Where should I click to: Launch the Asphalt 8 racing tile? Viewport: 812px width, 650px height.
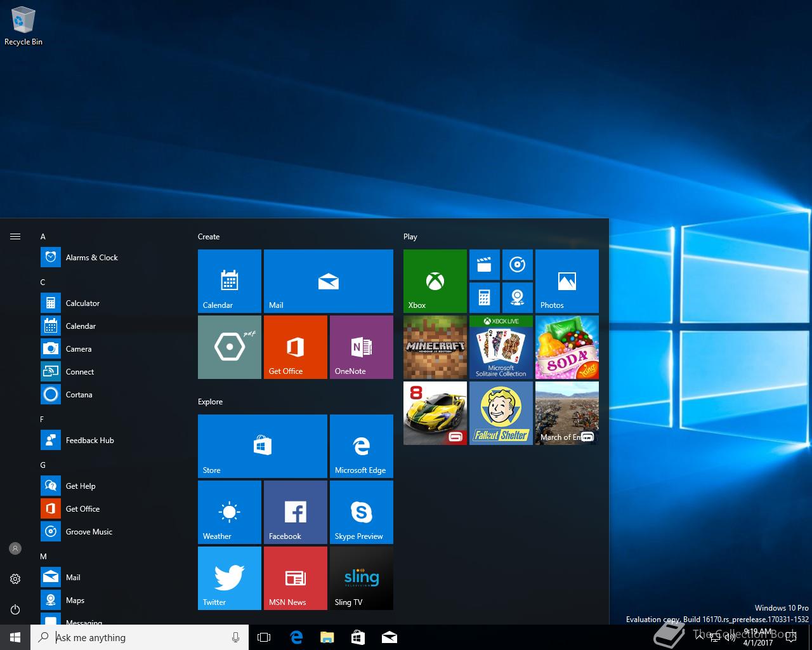coord(435,413)
